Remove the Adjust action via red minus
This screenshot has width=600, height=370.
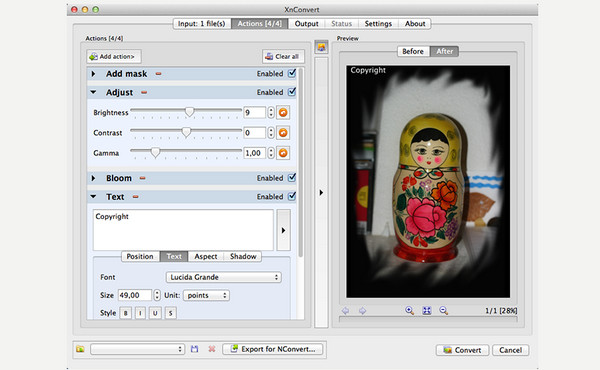[144, 92]
